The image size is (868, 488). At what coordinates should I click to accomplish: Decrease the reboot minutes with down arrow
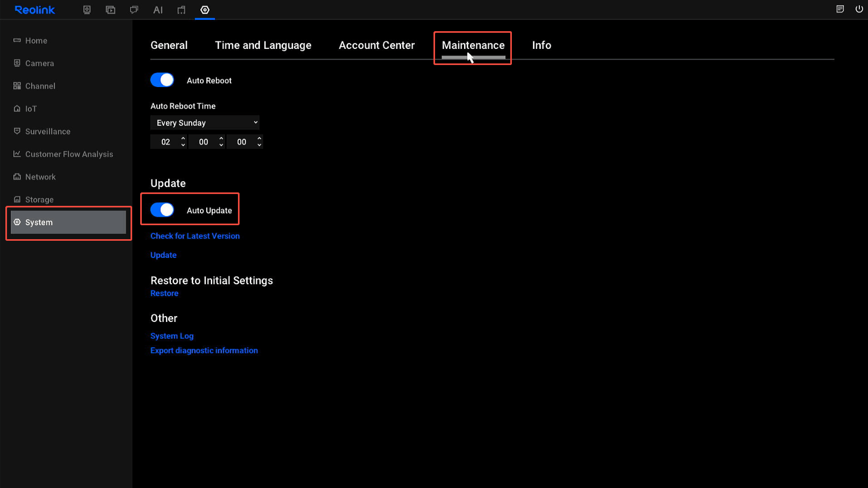[x=221, y=145]
